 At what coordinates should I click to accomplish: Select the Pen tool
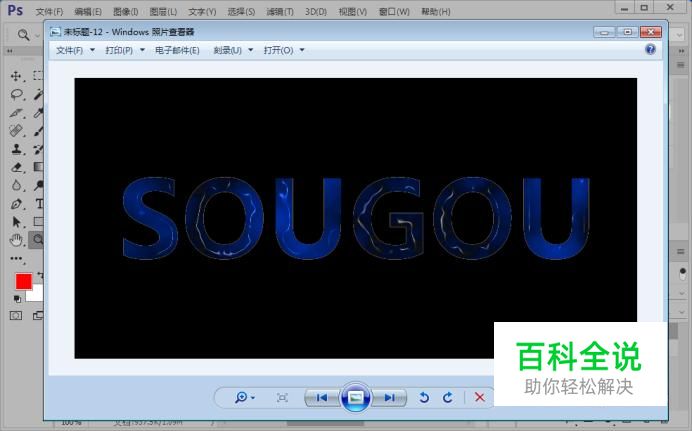(16, 204)
